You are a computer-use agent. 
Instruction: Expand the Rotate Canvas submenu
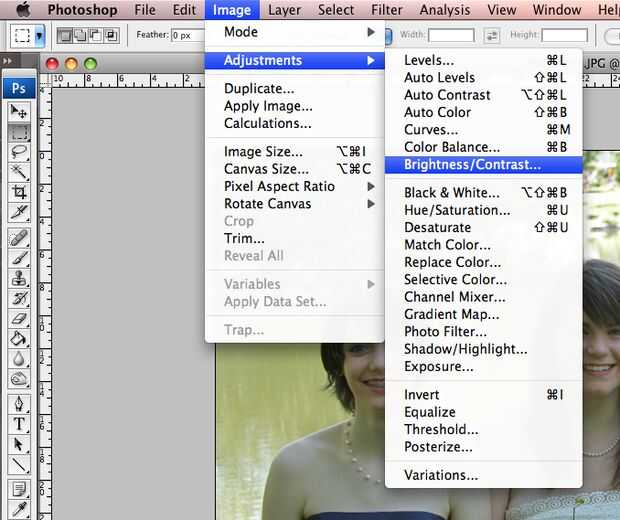[x=295, y=204]
